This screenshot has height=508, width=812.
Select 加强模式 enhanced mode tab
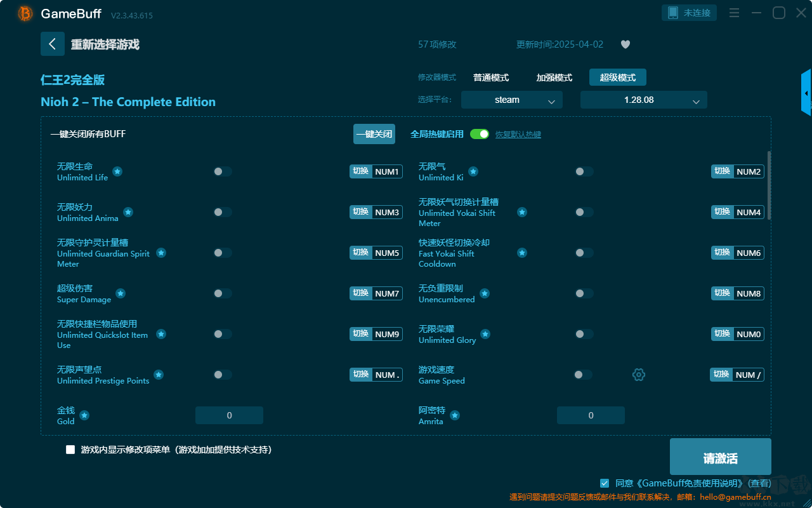(554, 77)
